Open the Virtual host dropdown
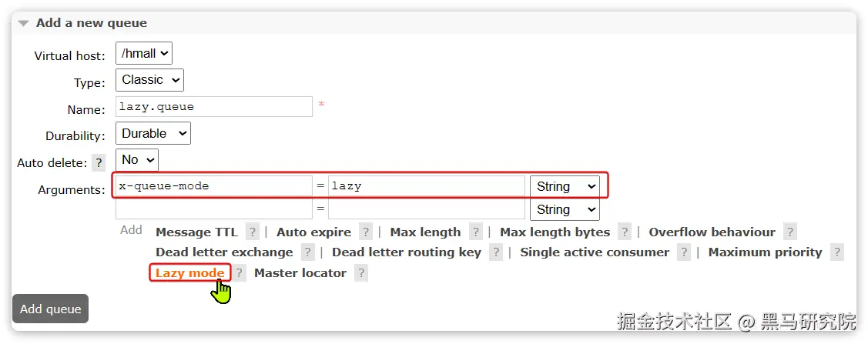 [144, 53]
